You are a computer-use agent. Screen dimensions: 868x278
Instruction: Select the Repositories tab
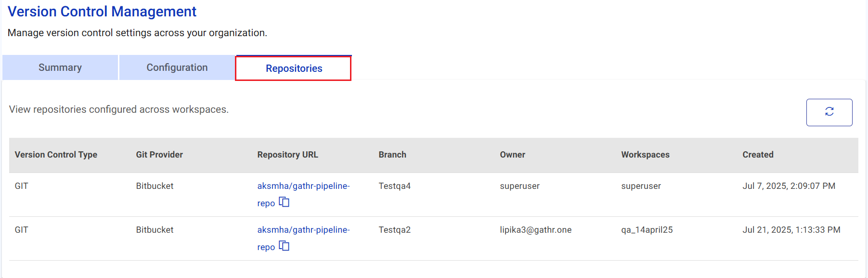click(293, 68)
